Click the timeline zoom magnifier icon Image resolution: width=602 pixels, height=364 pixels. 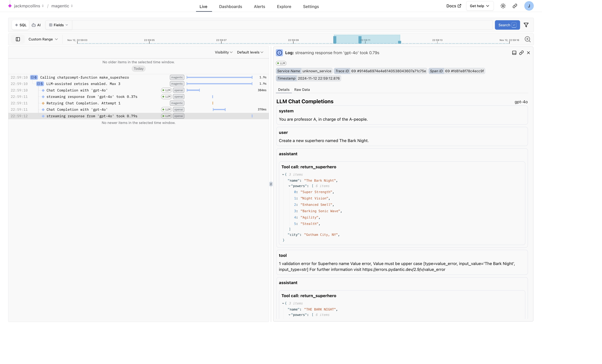point(527,39)
